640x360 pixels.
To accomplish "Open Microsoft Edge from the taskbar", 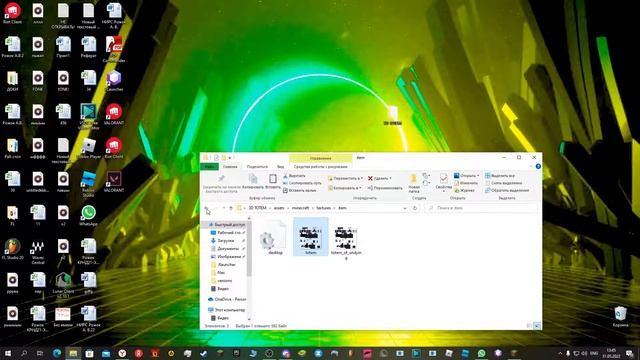I will (x=57, y=353).
